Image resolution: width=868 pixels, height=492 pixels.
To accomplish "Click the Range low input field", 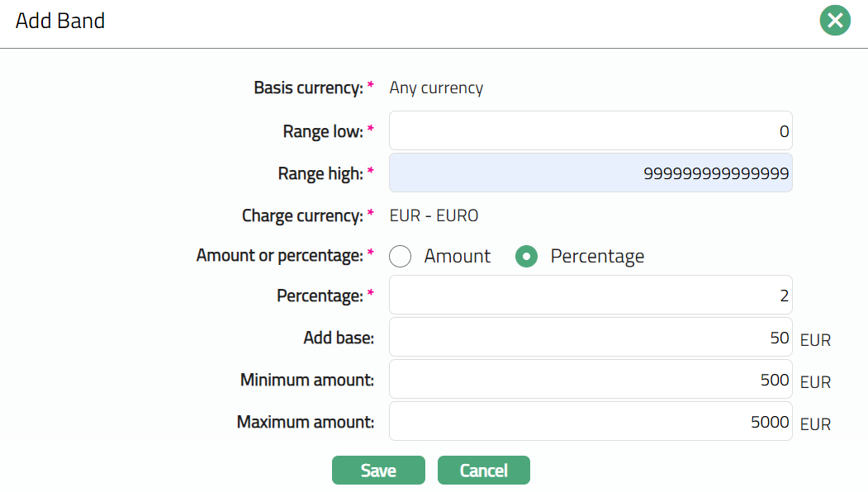I will pyautogui.click(x=590, y=131).
